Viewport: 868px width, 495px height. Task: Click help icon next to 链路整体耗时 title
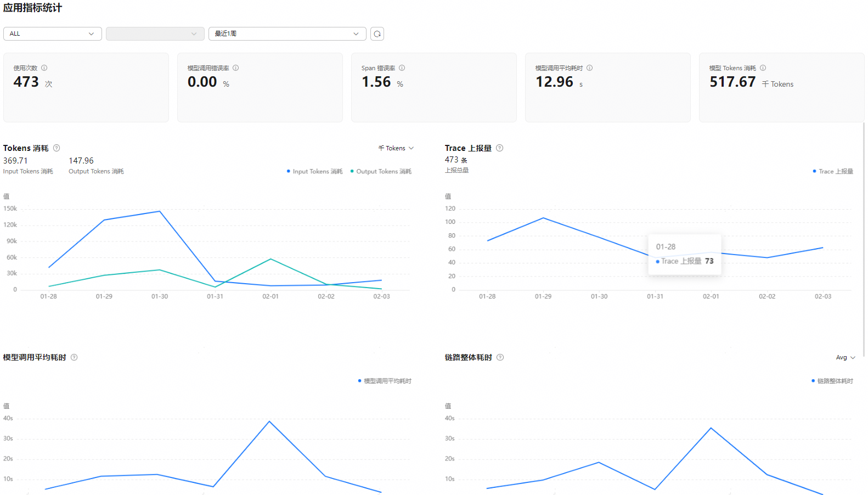pos(500,357)
